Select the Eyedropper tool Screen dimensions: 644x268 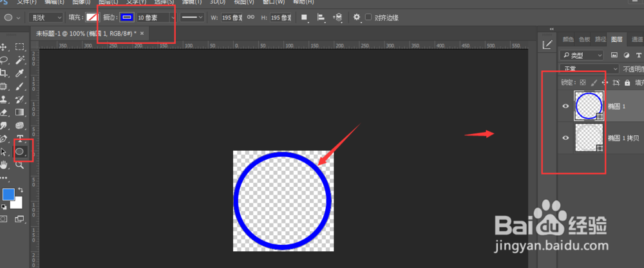click(19, 73)
